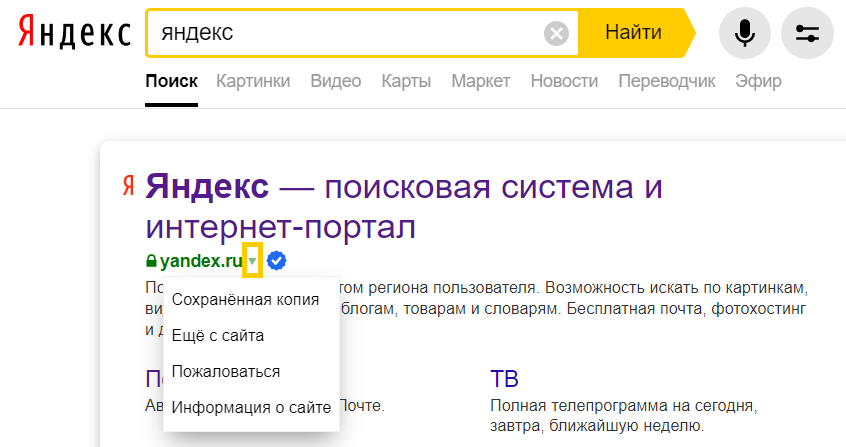Start voice search with the microphone icon

click(x=745, y=33)
